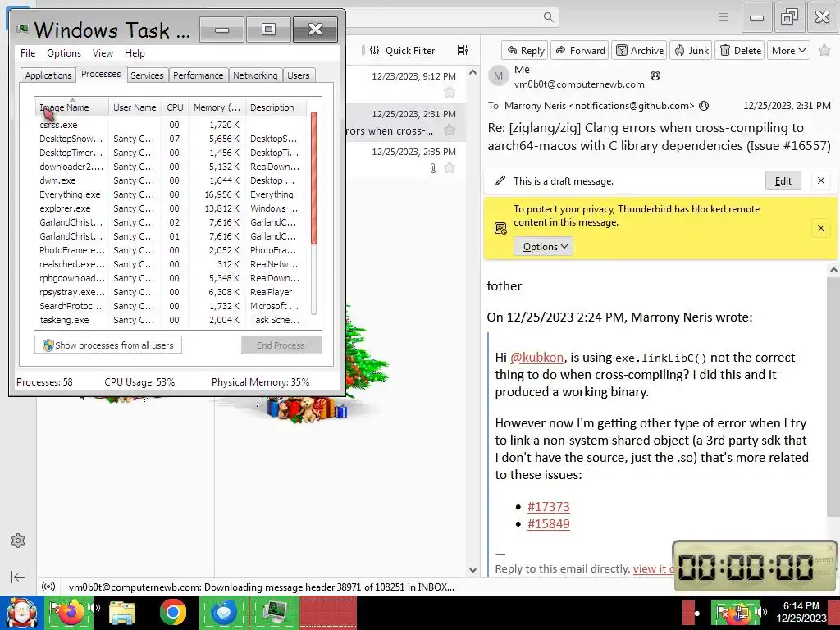Switch to the Users tab

pos(299,75)
